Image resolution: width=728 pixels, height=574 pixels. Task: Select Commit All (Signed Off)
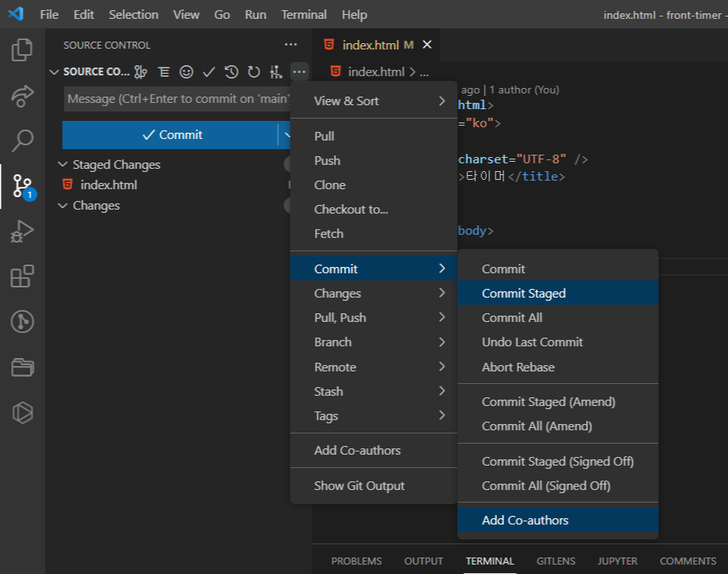[x=558, y=486]
